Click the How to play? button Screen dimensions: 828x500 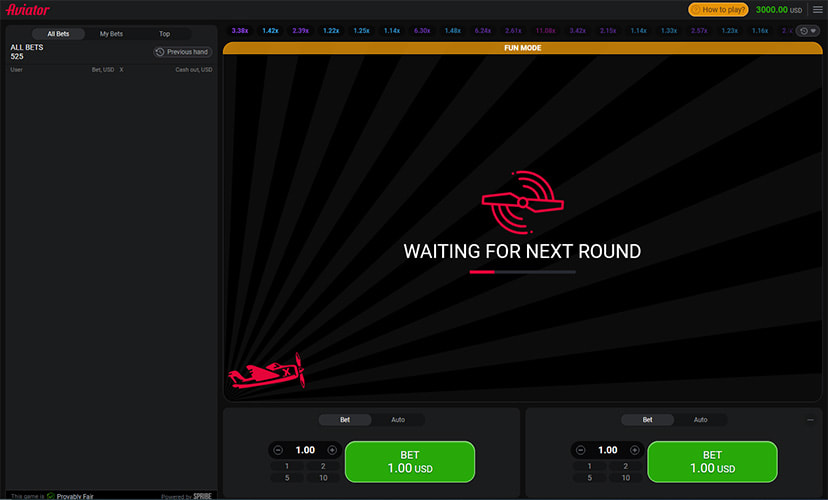click(x=718, y=9)
